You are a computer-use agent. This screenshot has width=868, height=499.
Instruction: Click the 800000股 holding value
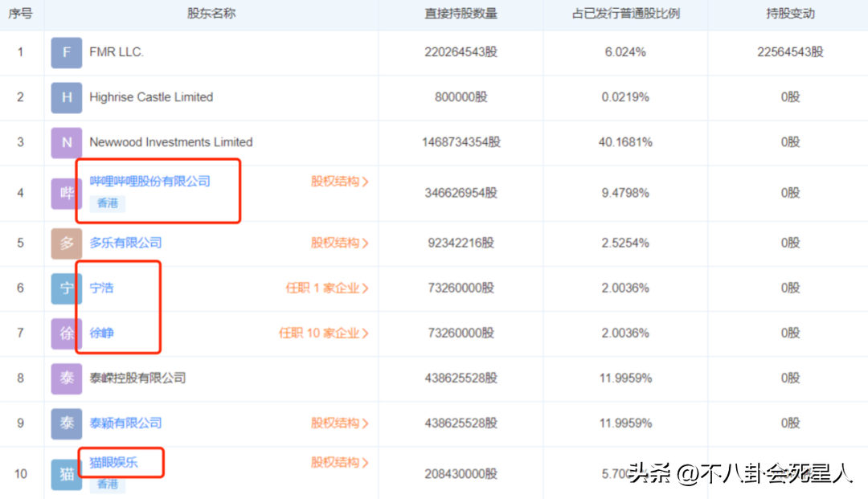(461, 97)
